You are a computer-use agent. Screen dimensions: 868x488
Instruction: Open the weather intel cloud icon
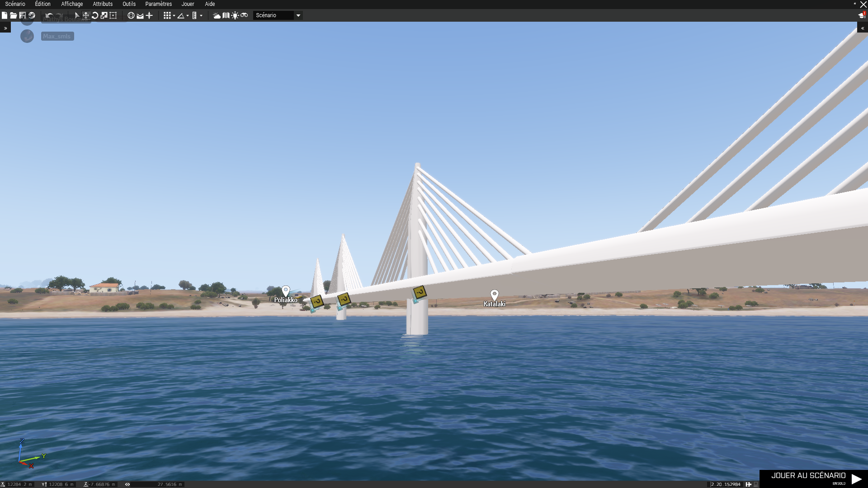(x=217, y=15)
